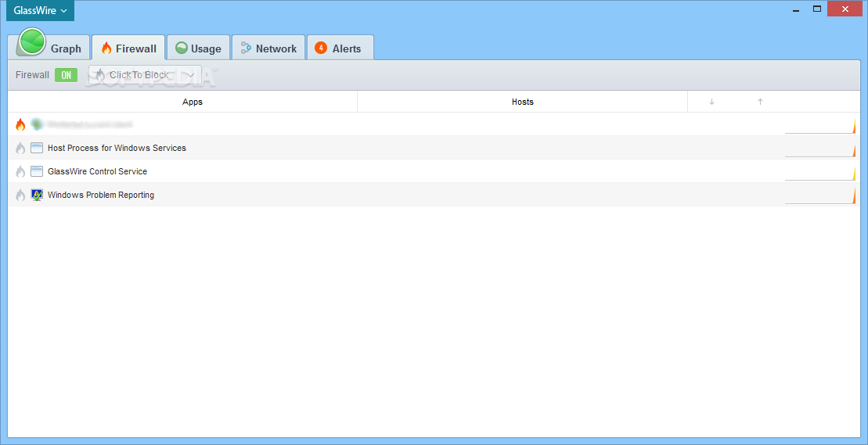Block Windows Problem Reporting flame icon

coord(20,195)
